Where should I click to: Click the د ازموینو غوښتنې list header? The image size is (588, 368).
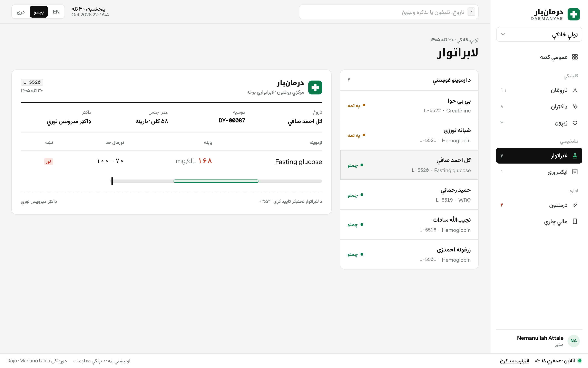[x=409, y=80]
